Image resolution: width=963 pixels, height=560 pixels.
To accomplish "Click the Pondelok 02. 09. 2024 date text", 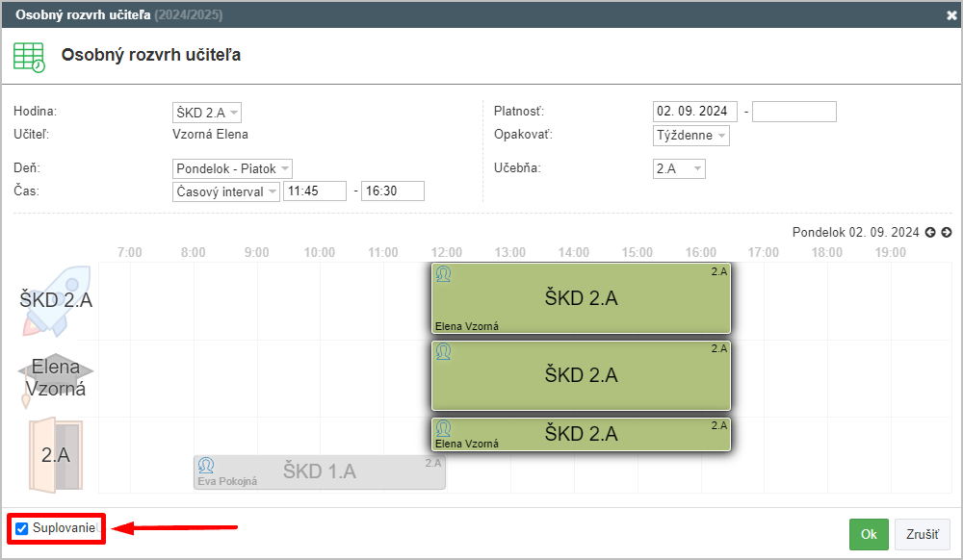I will [x=855, y=233].
